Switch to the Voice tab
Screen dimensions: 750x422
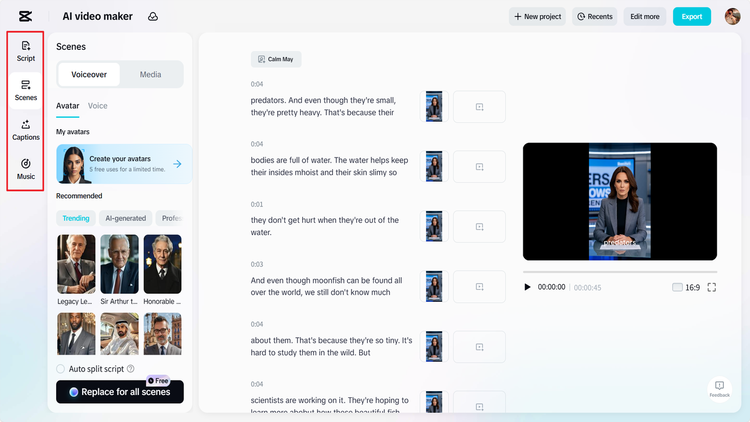(98, 105)
